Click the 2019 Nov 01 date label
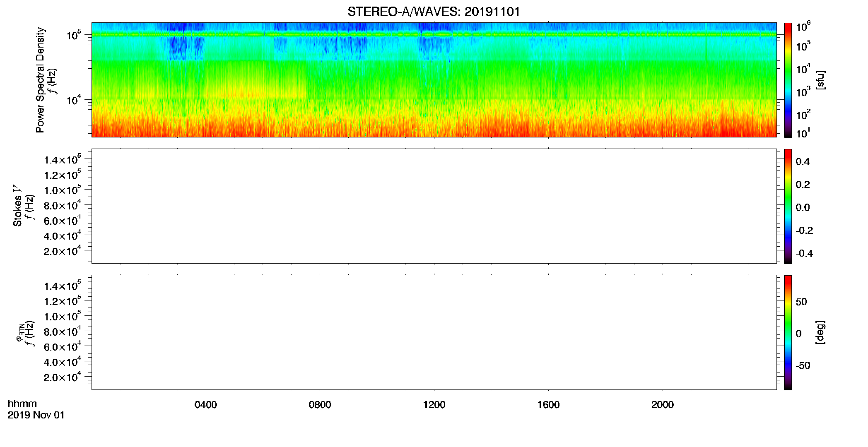 pyautogui.click(x=36, y=415)
